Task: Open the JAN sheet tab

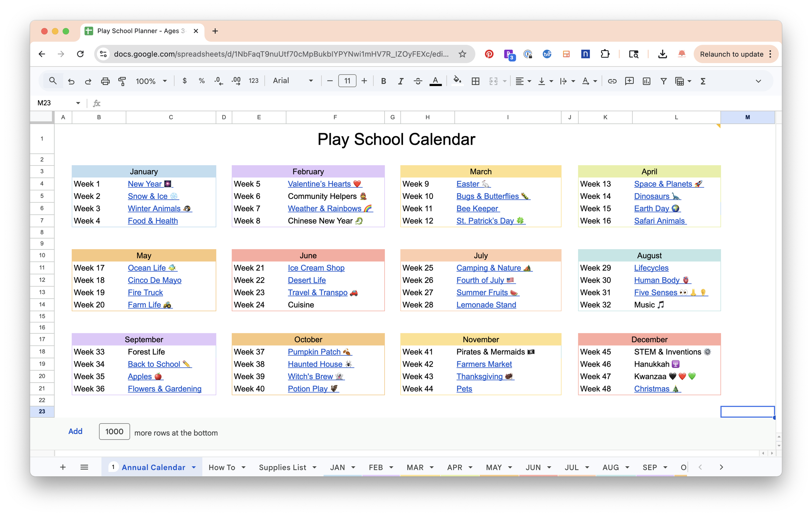Action: (x=337, y=467)
